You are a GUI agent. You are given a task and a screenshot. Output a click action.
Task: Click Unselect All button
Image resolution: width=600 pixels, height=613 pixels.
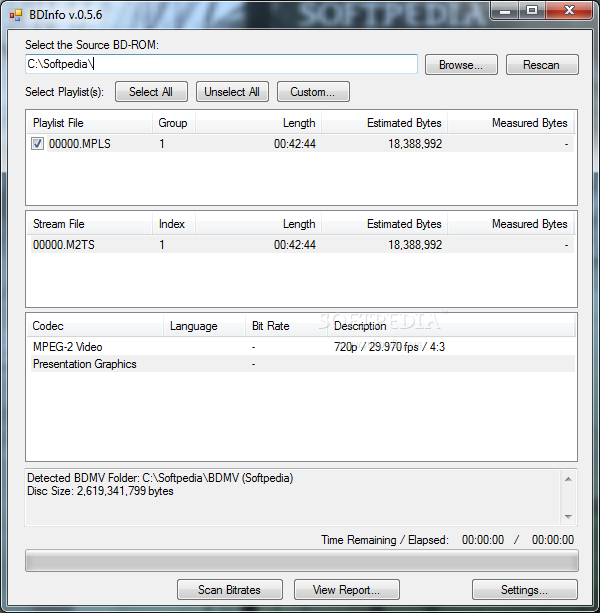pos(232,92)
